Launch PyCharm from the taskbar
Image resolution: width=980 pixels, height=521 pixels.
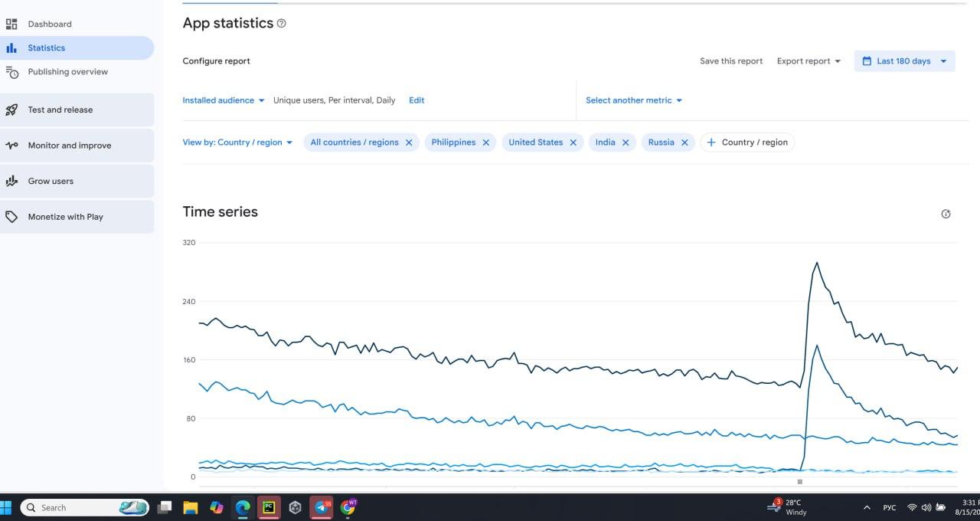click(269, 507)
